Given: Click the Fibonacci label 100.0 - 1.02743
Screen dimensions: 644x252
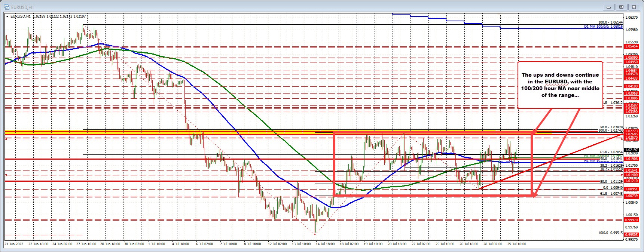Looking at the screenshot, I should [x=610, y=130].
